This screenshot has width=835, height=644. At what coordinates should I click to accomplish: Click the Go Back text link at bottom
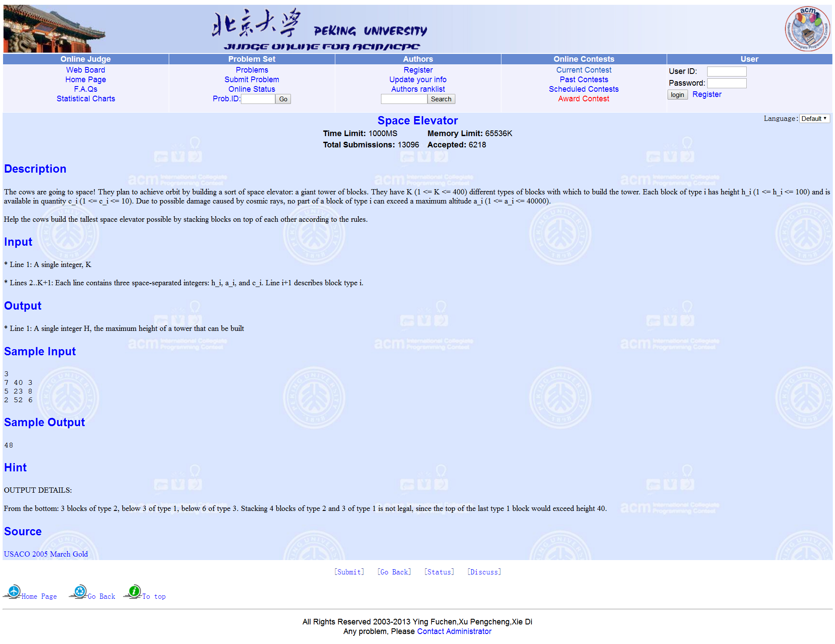click(x=101, y=597)
